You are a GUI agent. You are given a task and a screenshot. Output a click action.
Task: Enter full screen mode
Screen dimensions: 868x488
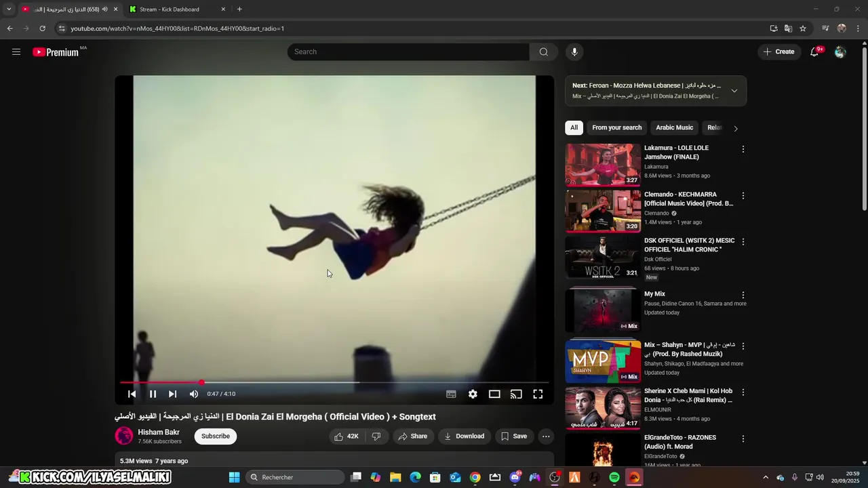pos(538,394)
